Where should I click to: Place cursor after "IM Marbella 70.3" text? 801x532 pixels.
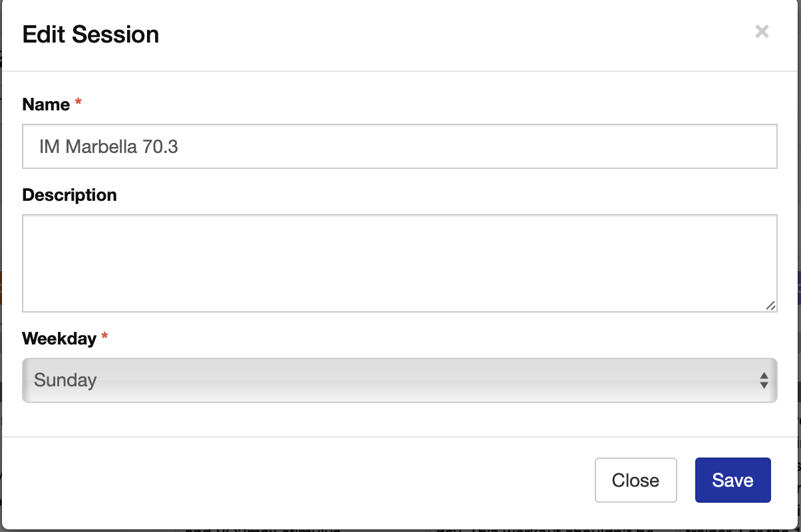coord(180,147)
